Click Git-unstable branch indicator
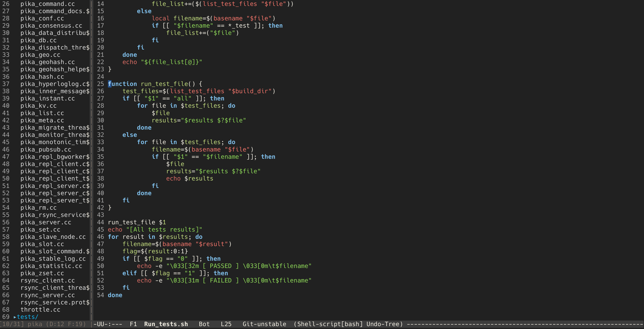The width and height of the screenshot is (644, 329). tap(264, 324)
